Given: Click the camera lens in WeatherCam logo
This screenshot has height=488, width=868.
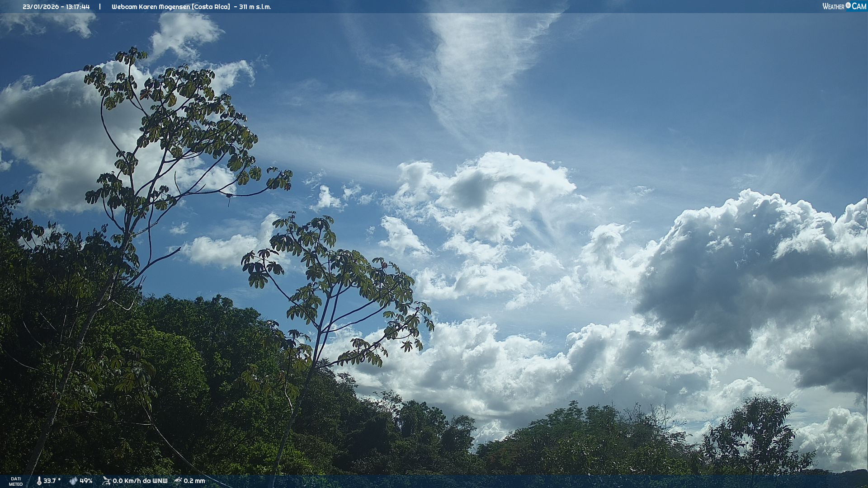Looking at the screenshot, I should click(x=848, y=5).
